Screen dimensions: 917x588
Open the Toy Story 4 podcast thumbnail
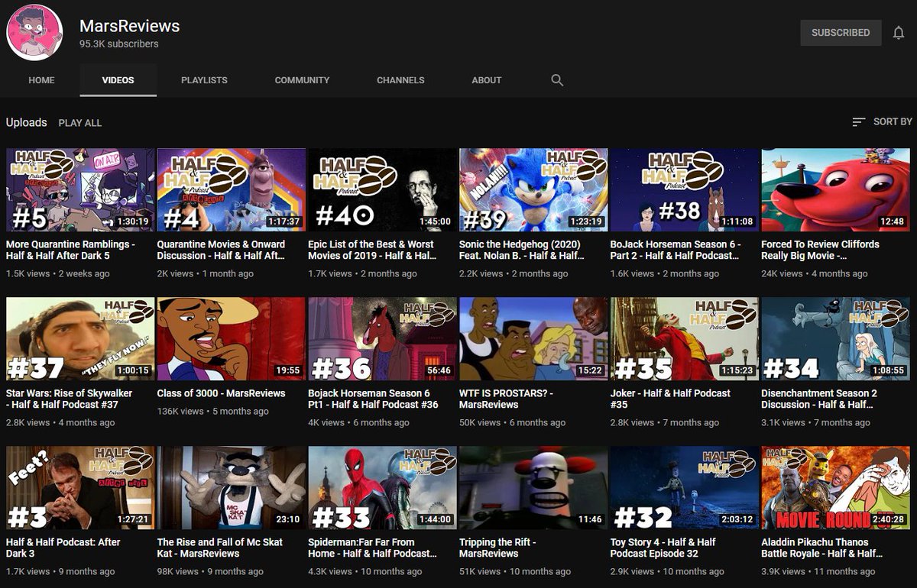(x=685, y=487)
